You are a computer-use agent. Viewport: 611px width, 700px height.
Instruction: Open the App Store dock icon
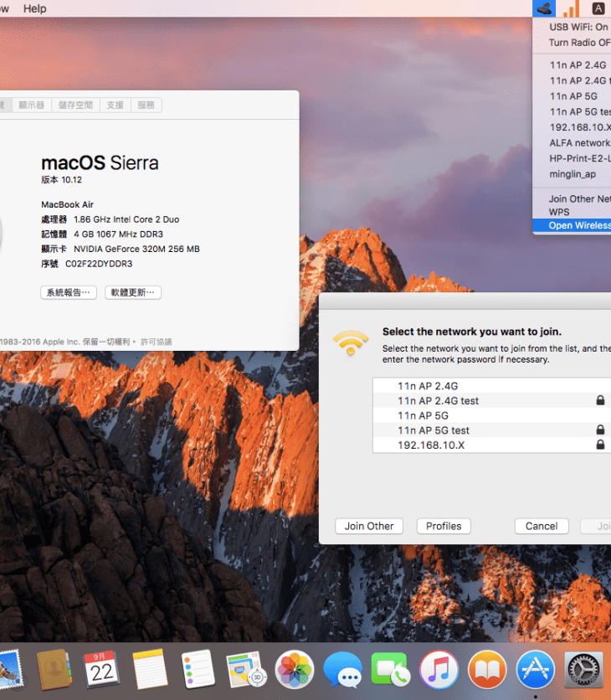tap(535, 670)
